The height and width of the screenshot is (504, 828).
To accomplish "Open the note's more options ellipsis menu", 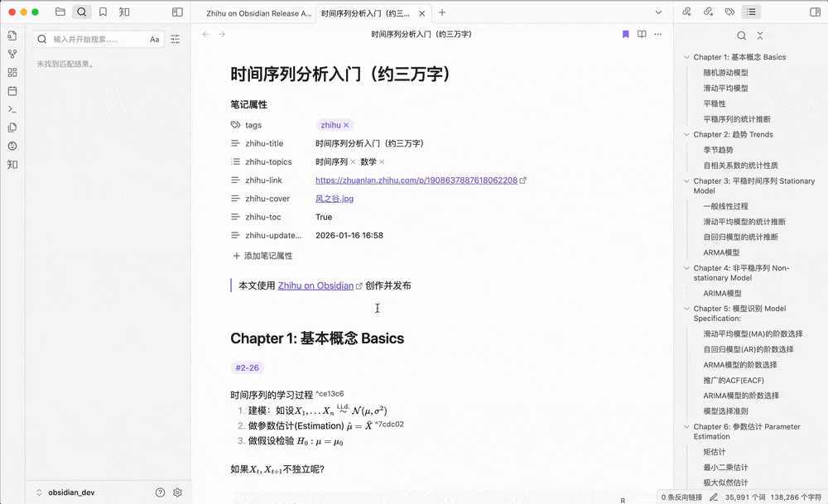I will [660, 34].
